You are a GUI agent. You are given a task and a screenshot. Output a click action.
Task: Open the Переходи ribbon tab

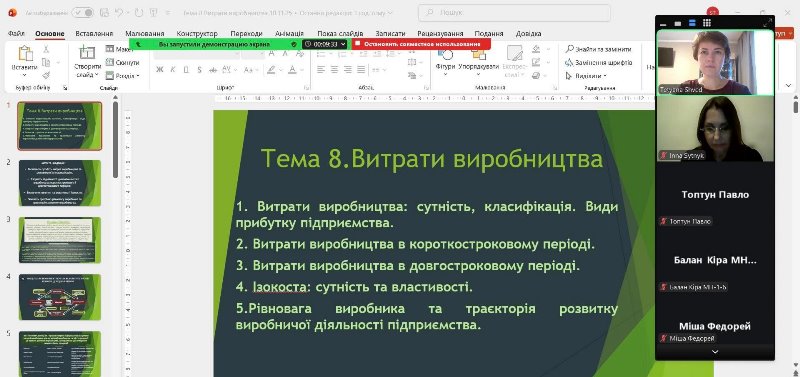pos(246,34)
